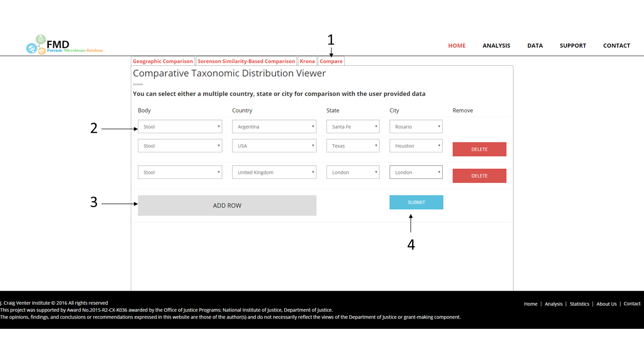Open Body dropdown in the USA row
Screen dimensions: 644x362
coord(180,146)
